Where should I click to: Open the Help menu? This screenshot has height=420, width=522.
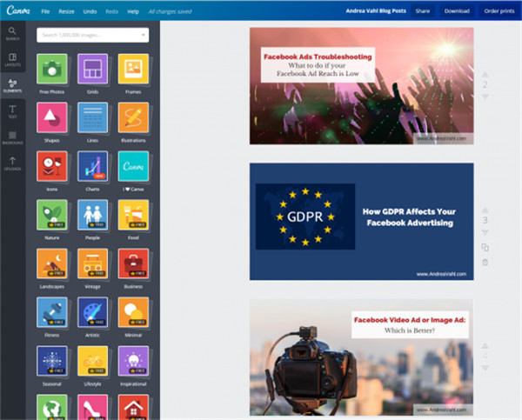133,11
